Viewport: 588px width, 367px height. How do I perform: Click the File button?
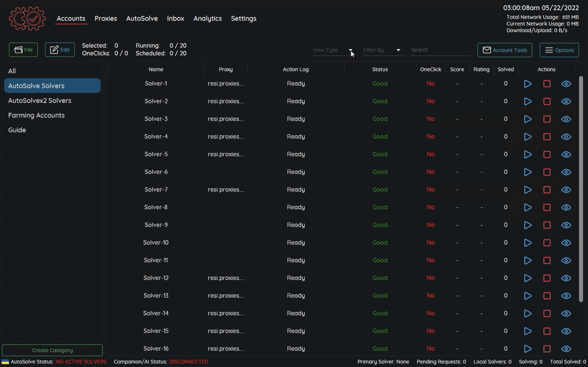[x=23, y=50]
